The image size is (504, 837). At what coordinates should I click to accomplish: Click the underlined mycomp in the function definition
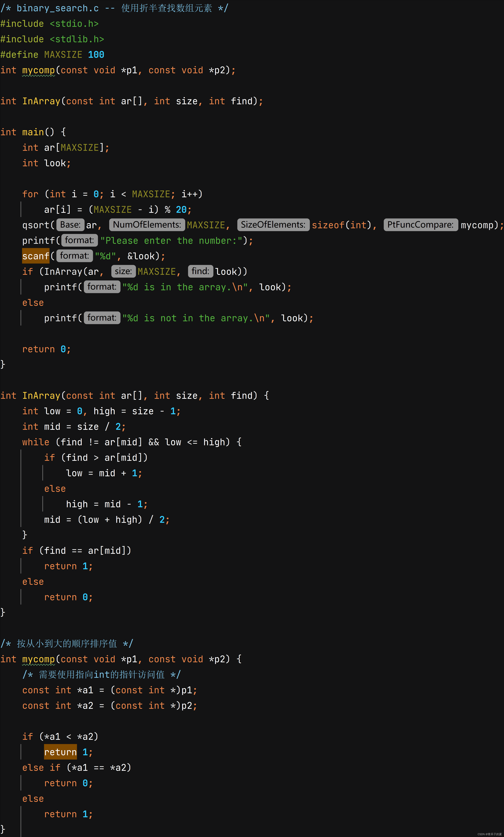[38, 659]
